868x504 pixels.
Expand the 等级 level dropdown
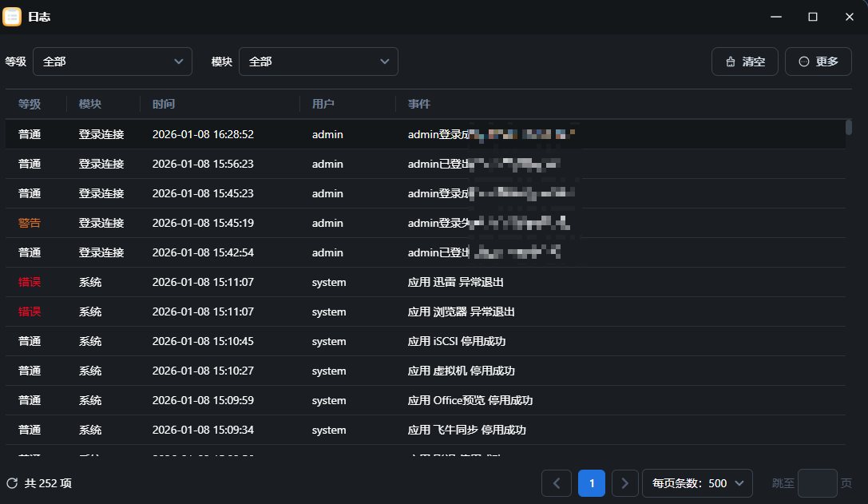pos(112,62)
